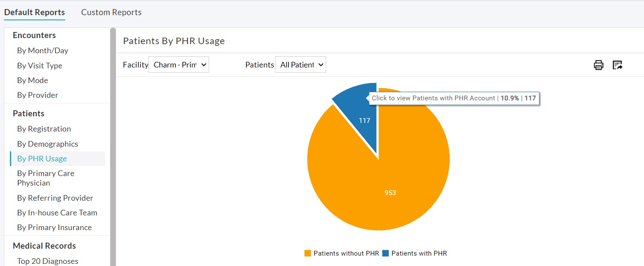
Task: Switch to the Custom Reports tab
Action: (x=111, y=12)
